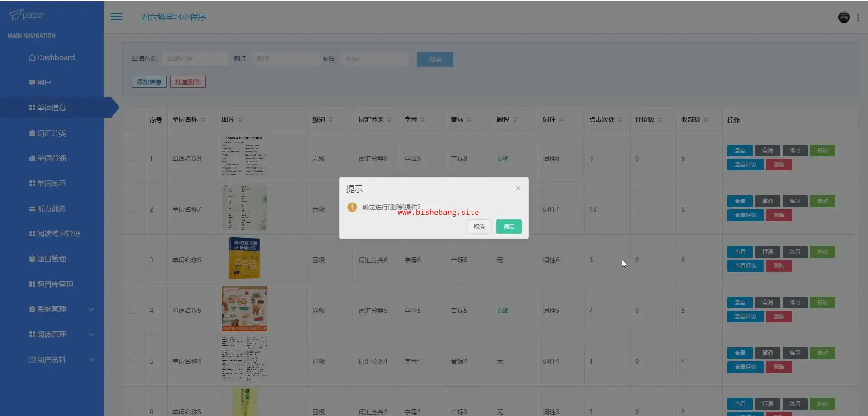Tick the checkbox for row 单词名称5
The image size is (868, 416).
click(130, 311)
